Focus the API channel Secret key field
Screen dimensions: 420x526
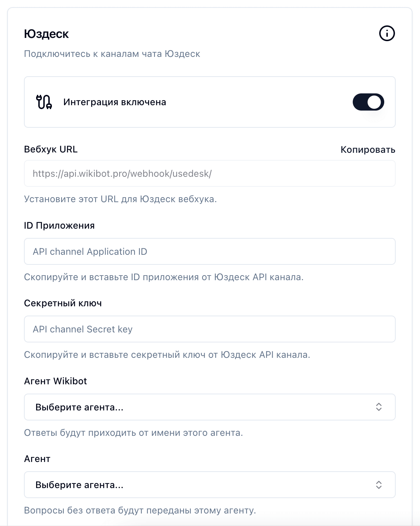210,329
